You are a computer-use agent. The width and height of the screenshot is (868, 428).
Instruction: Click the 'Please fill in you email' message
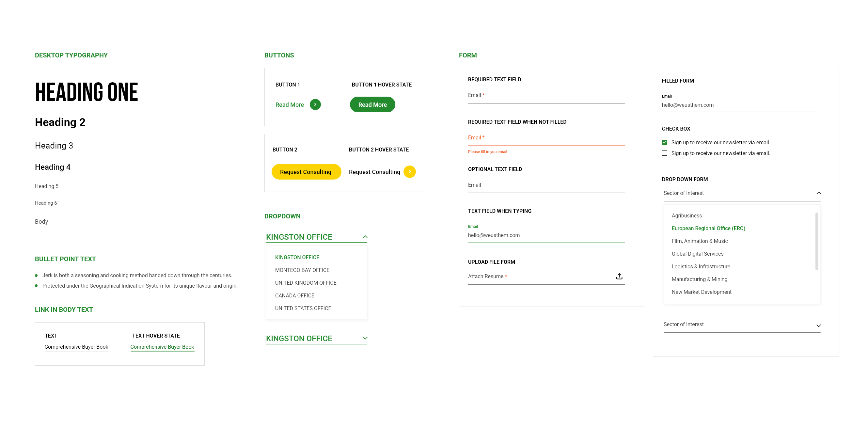[x=487, y=152]
